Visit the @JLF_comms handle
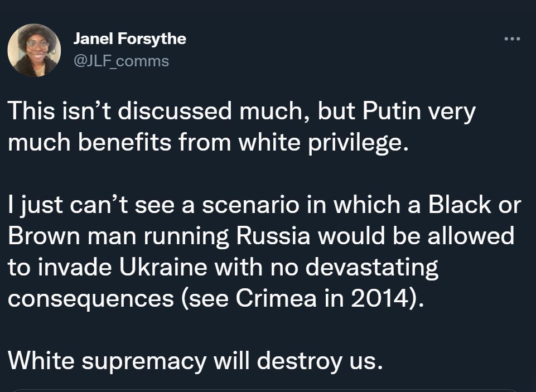The width and height of the screenshot is (536, 392). coord(121,61)
